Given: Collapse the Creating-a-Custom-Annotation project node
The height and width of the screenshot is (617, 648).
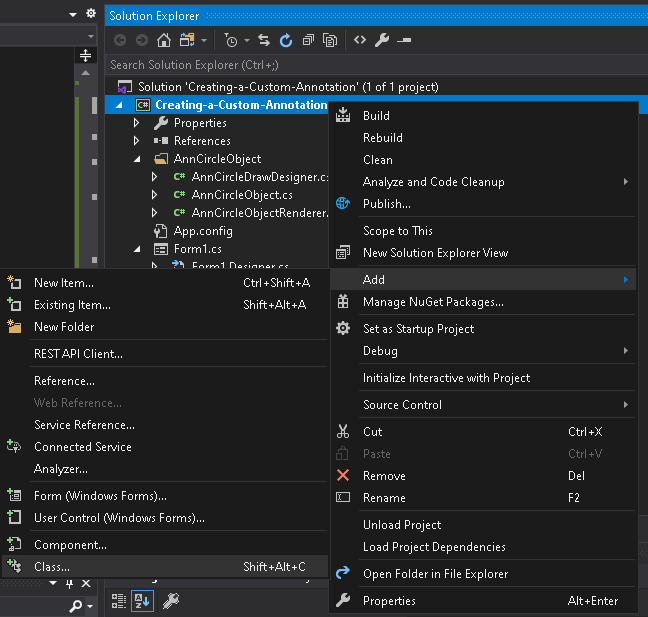Looking at the screenshot, I should point(119,105).
